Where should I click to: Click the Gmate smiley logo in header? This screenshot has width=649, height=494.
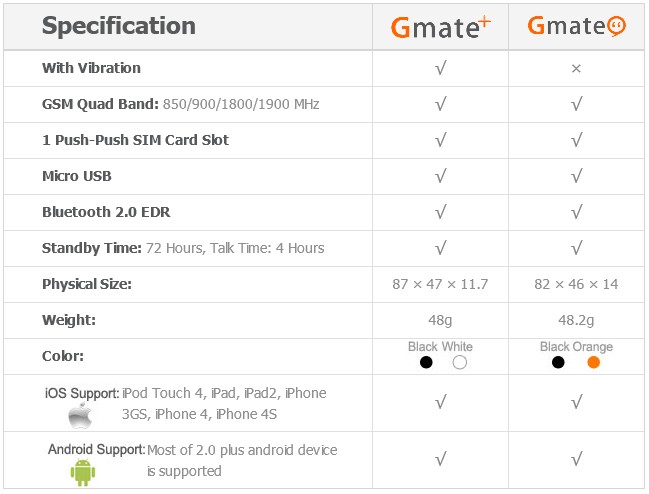(576, 26)
